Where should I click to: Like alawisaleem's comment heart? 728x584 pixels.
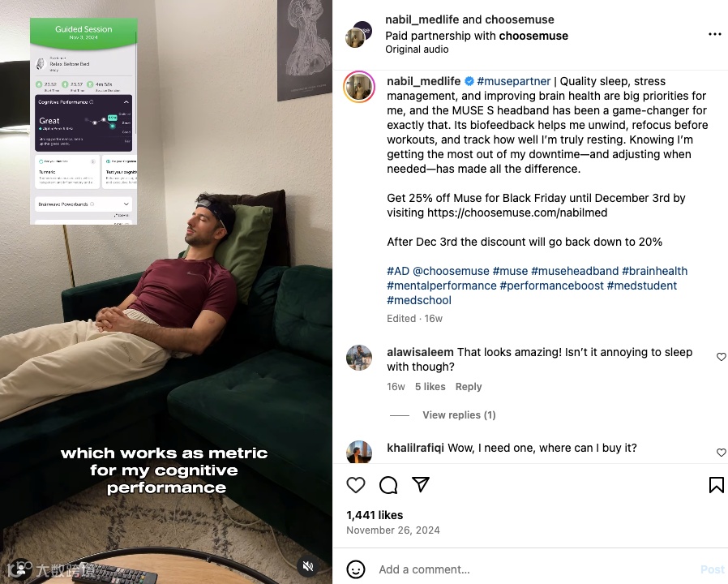pos(721,357)
